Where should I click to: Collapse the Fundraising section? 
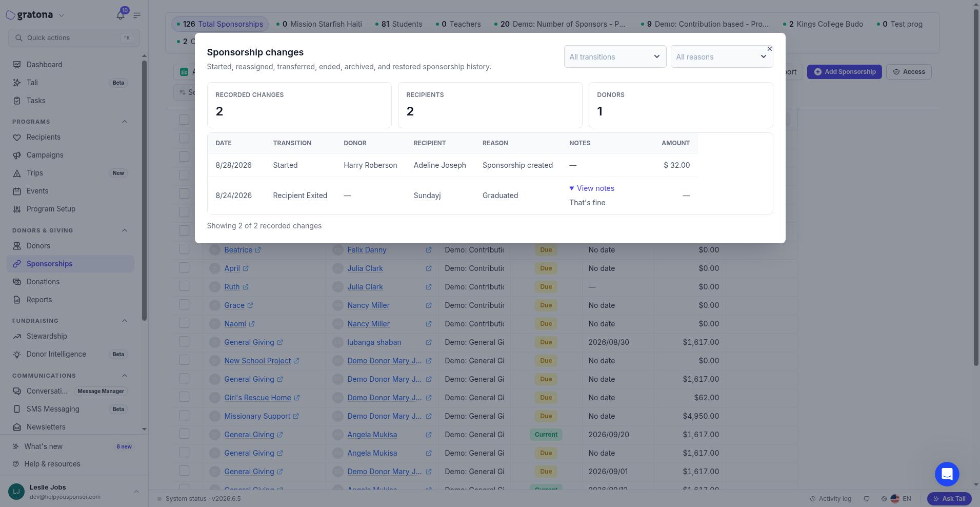click(x=124, y=321)
